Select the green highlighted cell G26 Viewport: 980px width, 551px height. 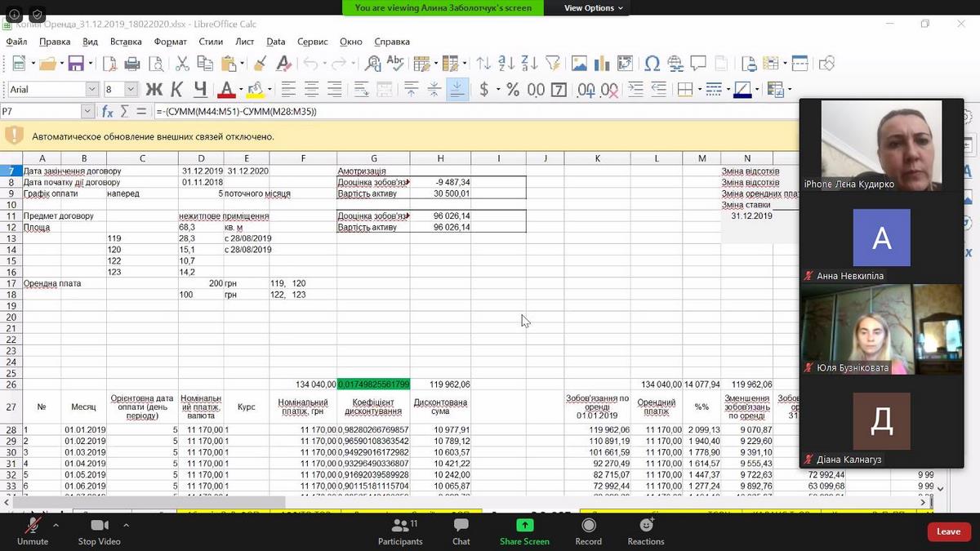click(373, 384)
